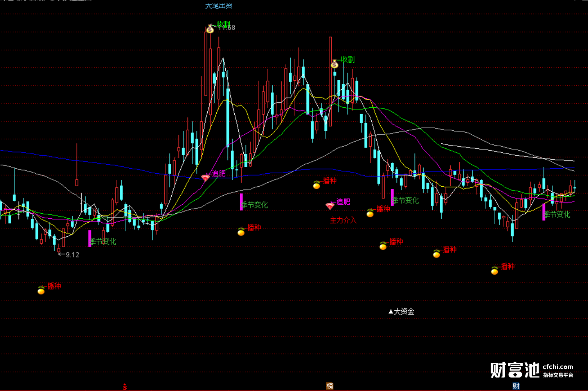Click the first green 收割 label

[x=223, y=24]
